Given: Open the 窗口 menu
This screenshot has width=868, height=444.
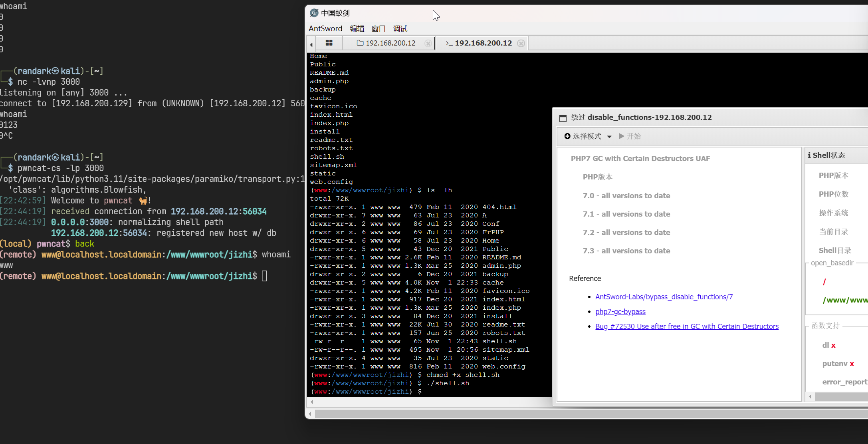Looking at the screenshot, I should click(x=379, y=28).
